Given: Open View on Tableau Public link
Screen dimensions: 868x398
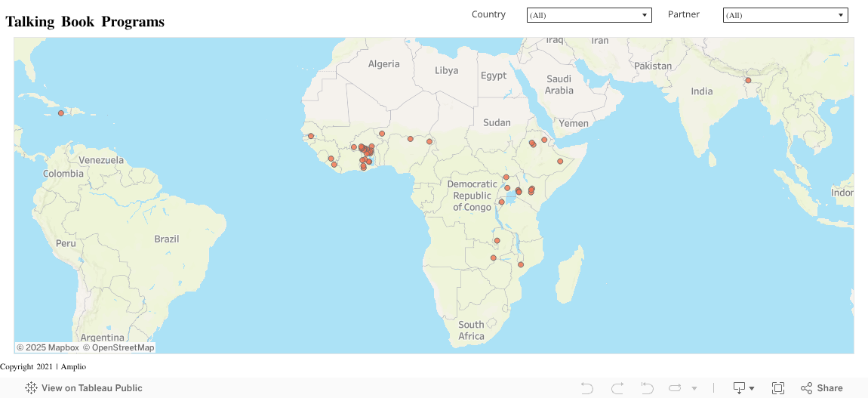Looking at the screenshot, I should coord(91,388).
